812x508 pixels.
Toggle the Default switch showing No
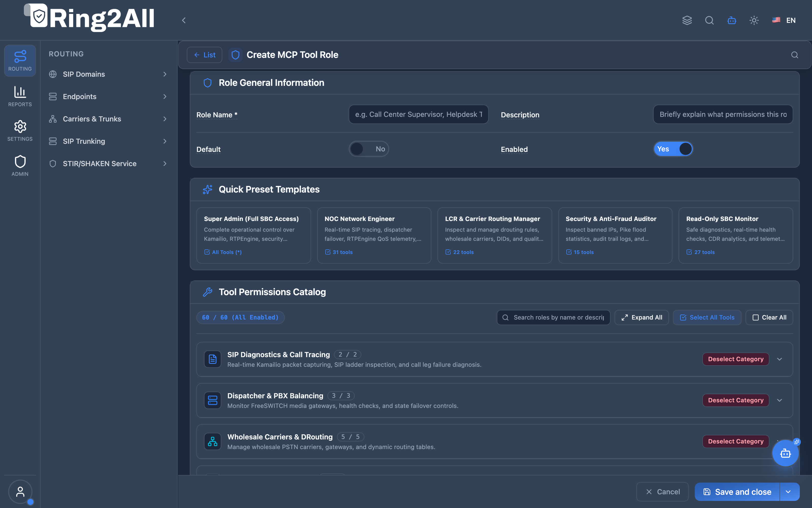click(x=369, y=149)
